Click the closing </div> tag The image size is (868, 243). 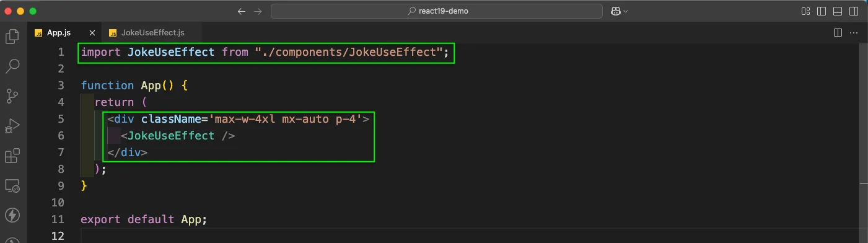128,152
